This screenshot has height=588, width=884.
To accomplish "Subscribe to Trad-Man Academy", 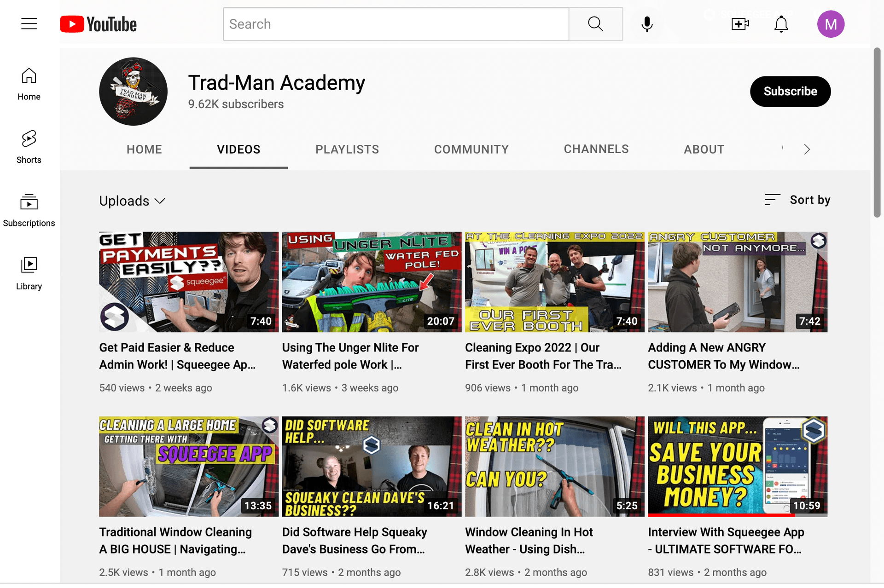I will pyautogui.click(x=790, y=92).
